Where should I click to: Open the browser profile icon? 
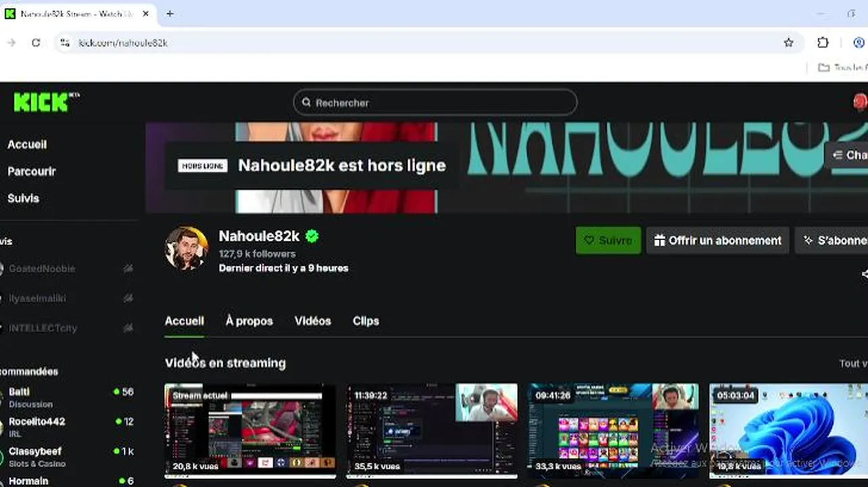861,43
